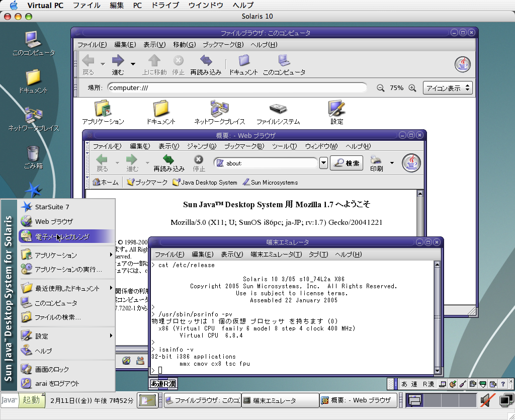Click the IME palette icon
This screenshot has height=420, width=515.
tap(453, 384)
